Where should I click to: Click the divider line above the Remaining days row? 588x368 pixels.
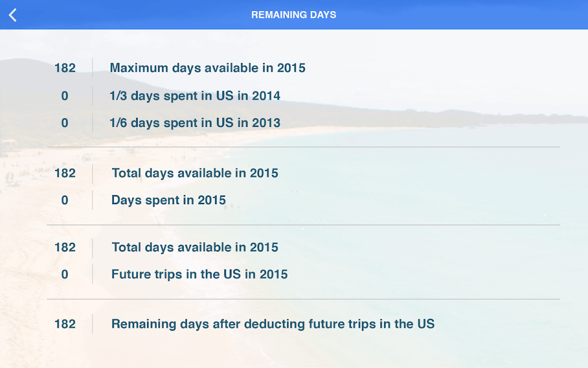click(x=303, y=299)
